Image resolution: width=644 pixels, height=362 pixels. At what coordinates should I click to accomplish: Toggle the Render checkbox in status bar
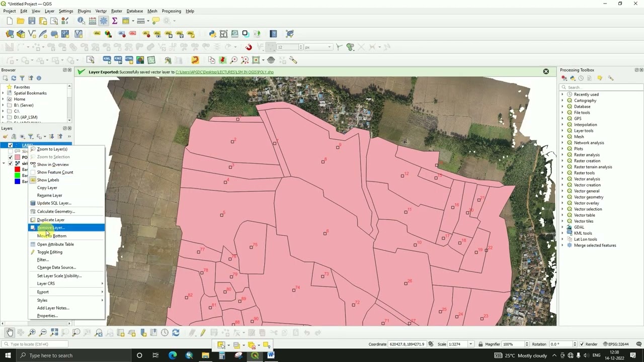click(582, 344)
